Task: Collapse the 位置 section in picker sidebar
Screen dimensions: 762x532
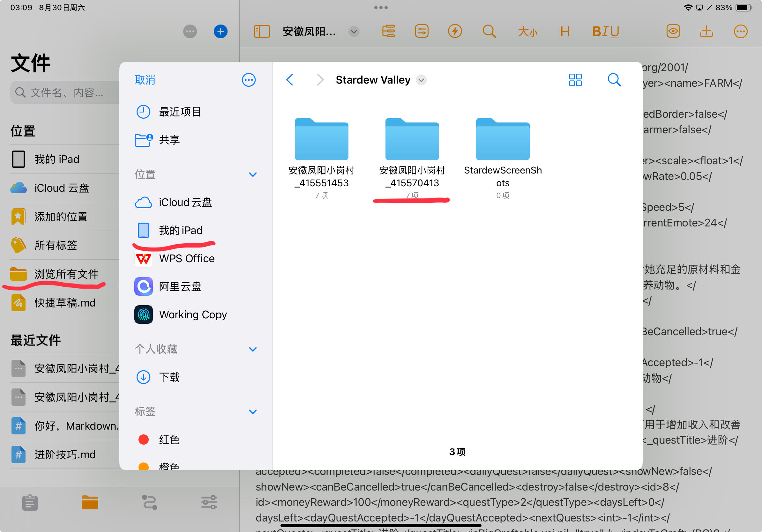Action: 253,175
